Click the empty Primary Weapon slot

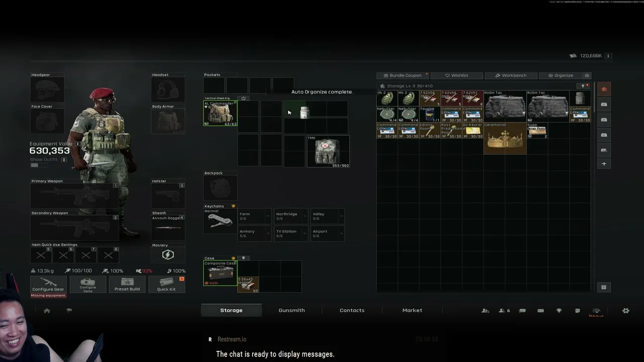pos(74,196)
